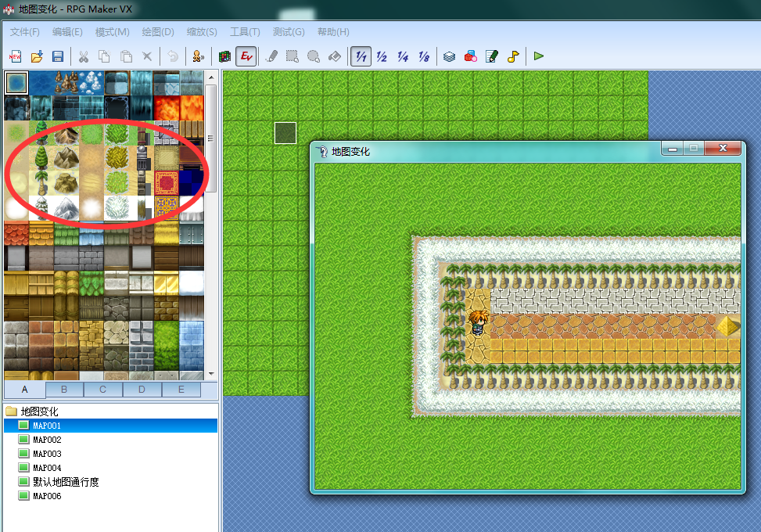Open the 测试(G) menu
This screenshot has width=761, height=532.
[x=289, y=32]
